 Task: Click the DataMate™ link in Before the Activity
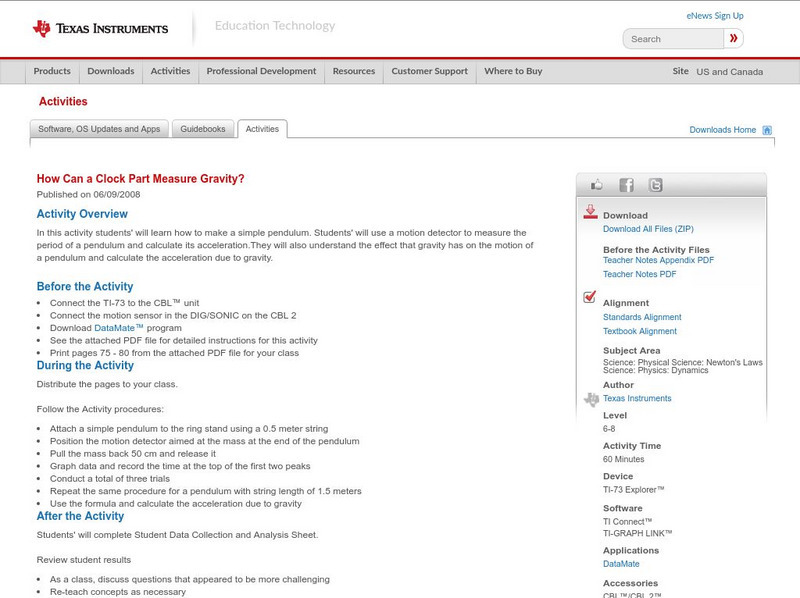click(118, 328)
